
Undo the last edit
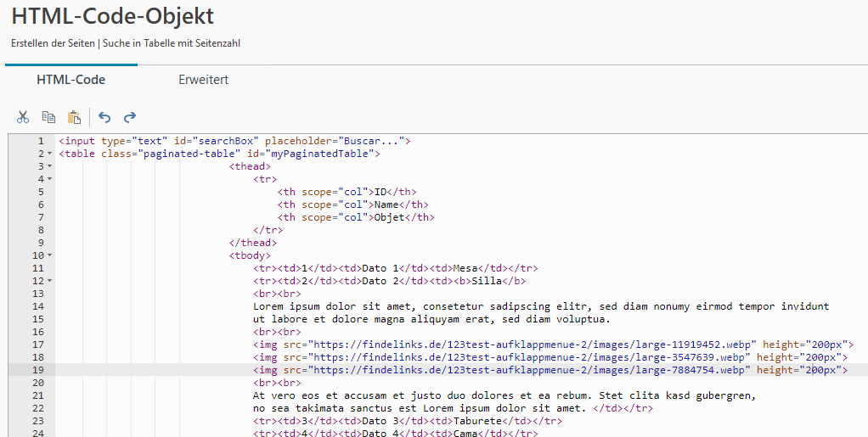(x=104, y=117)
